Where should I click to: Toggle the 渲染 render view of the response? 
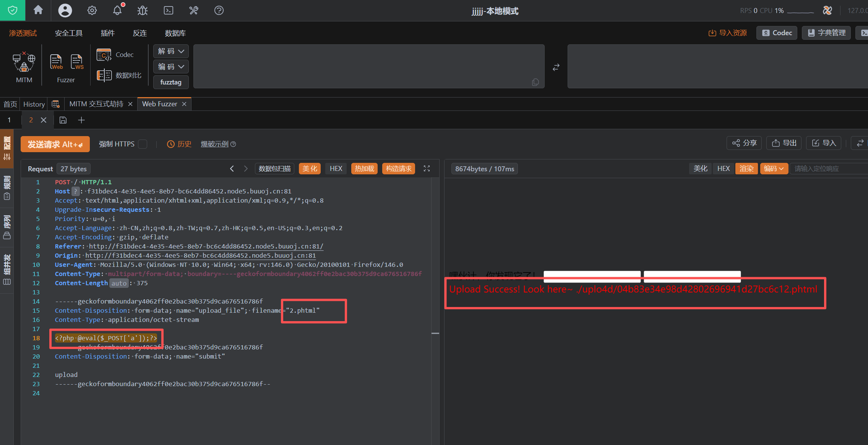[x=746, y=169]
